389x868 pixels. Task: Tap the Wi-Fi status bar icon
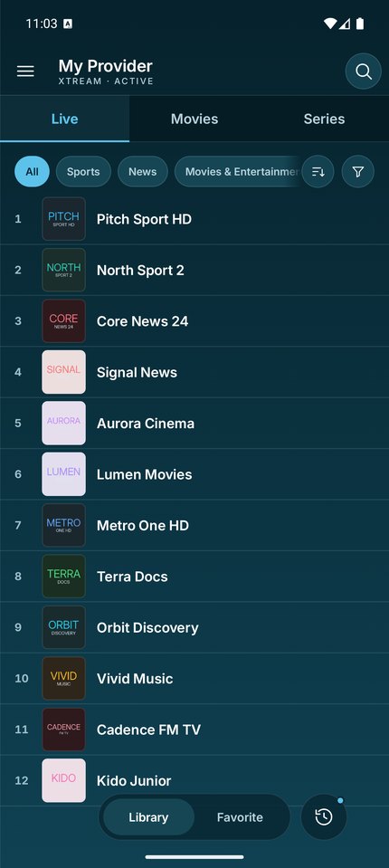pos(330,24)
